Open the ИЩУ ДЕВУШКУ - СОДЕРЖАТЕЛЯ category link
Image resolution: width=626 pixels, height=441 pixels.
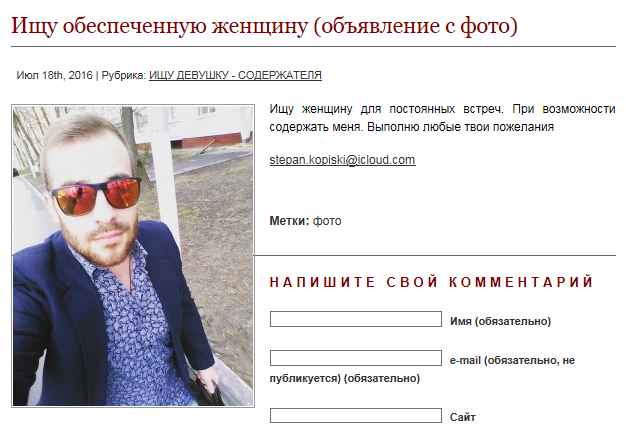(235, 75)
